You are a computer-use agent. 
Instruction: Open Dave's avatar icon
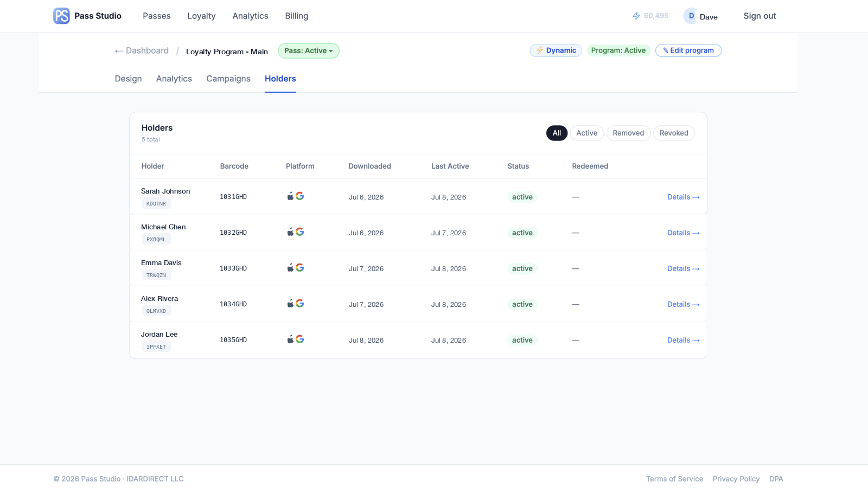(x=691, y=16)
